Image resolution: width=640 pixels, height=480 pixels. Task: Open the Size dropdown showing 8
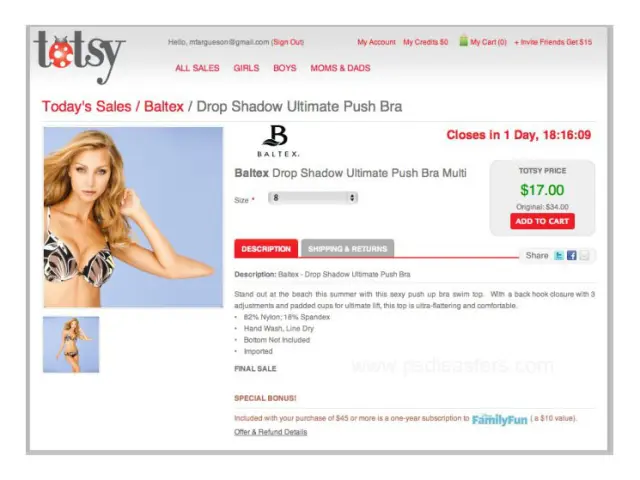(313, 198)
